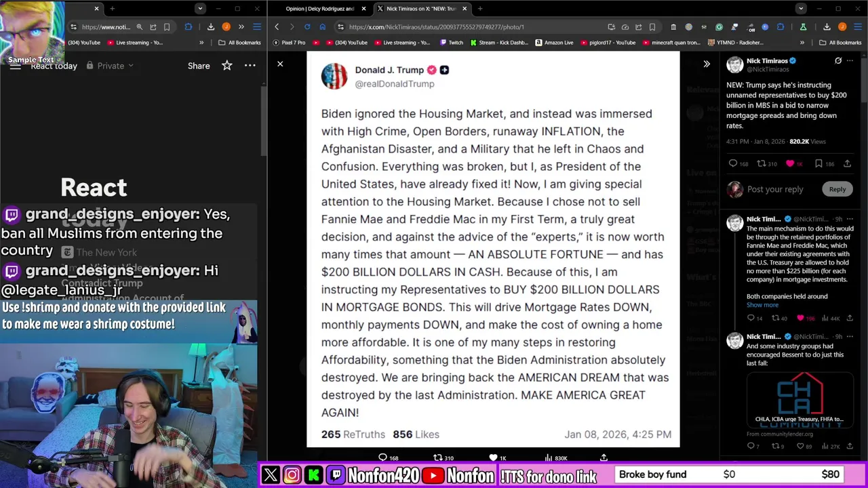Open the orange profile avatar in right browser

pos(842,27)
